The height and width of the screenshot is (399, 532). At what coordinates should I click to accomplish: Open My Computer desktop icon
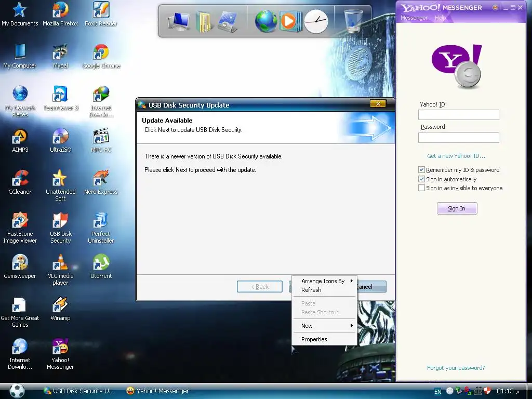pos(20,56)
